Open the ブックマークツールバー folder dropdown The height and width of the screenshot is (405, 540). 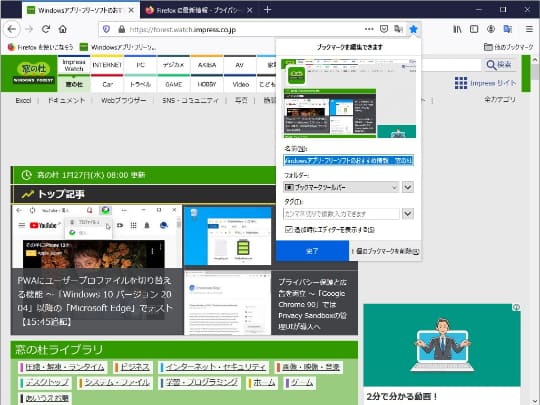coord(341,187)
